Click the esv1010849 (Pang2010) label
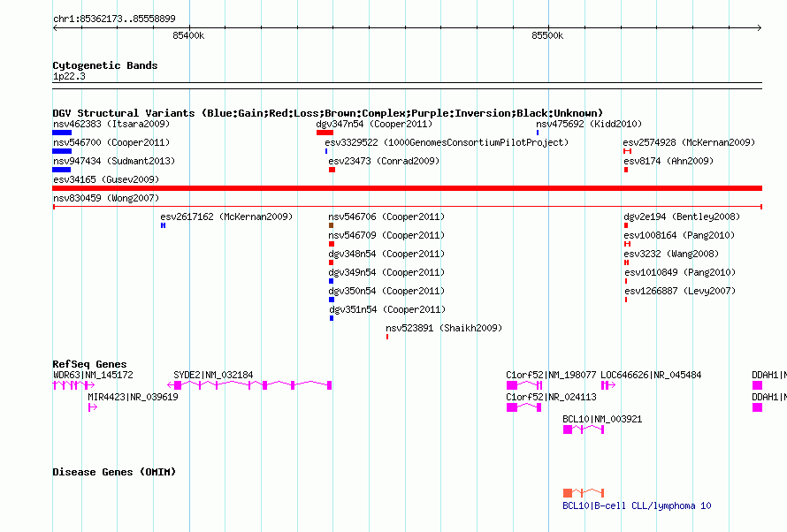The image size is (787, 532). coord(680,272)
